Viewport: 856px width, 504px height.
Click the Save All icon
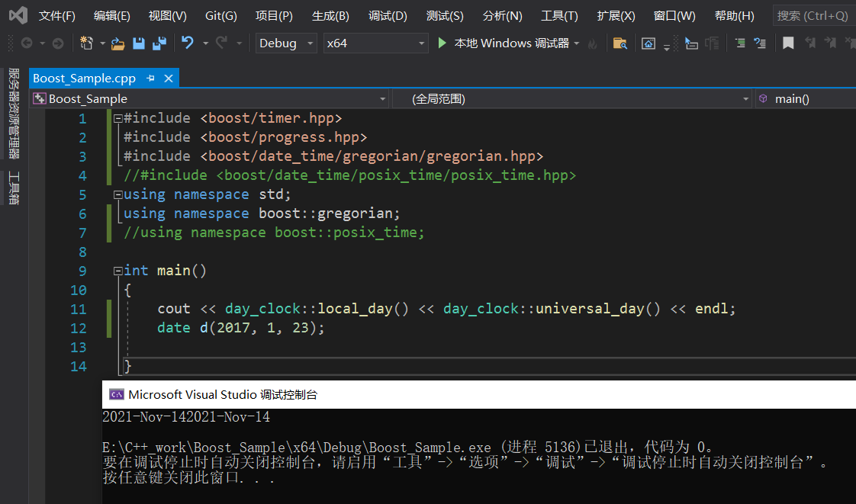(159, 43)
